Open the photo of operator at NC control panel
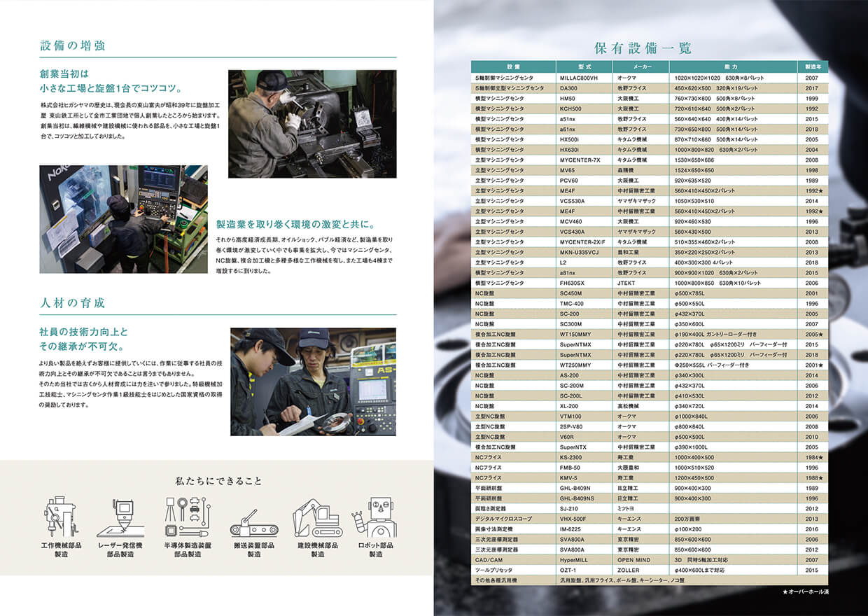Image resolution: width=868 pixels, height=616 pixels. pos(123,219)
